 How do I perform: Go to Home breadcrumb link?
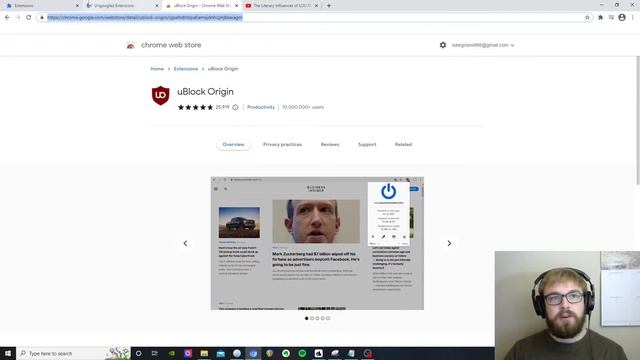(x=157, y=69)
